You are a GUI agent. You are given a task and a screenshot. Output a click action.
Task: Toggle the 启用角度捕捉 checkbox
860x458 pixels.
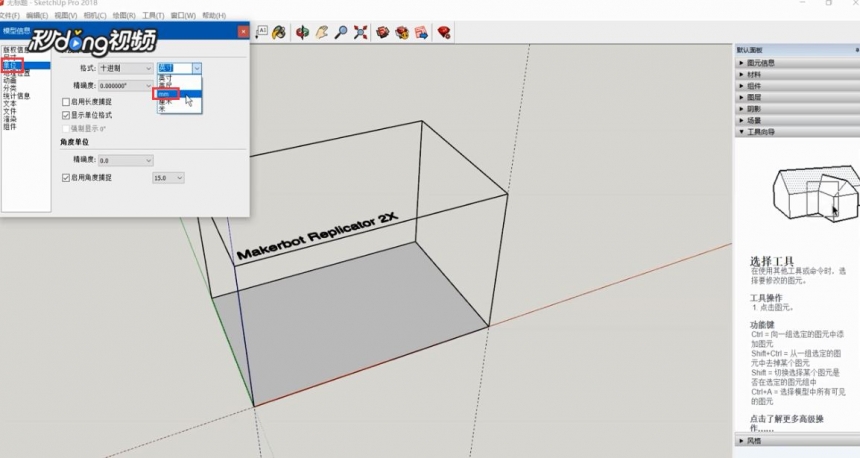[x=66, y=178]
